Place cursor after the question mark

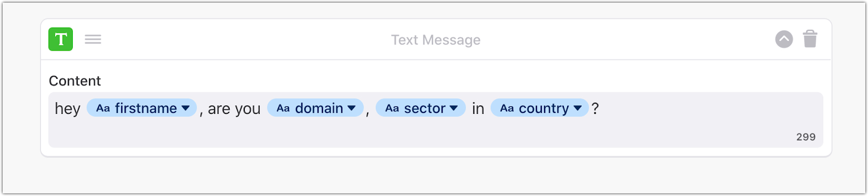[600, 109]
